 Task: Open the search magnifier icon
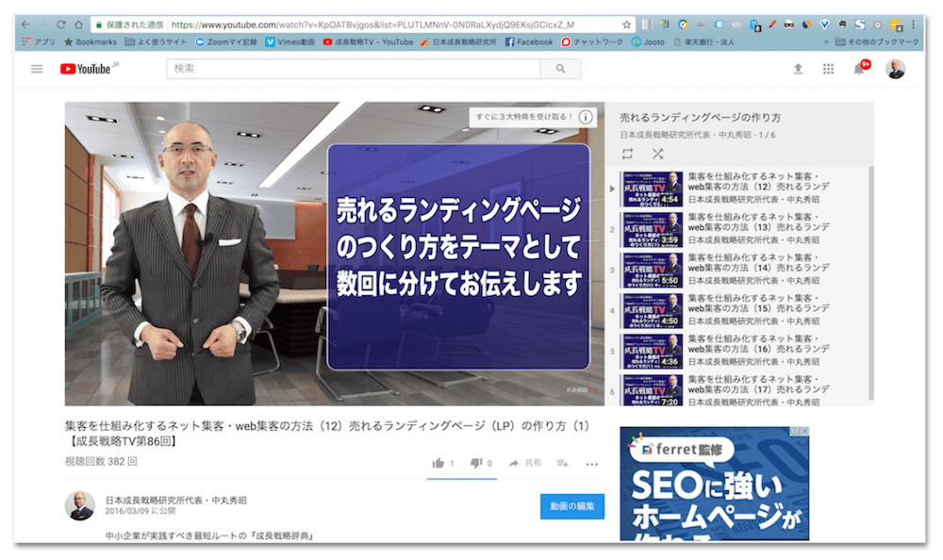click(x=561, y=69)
